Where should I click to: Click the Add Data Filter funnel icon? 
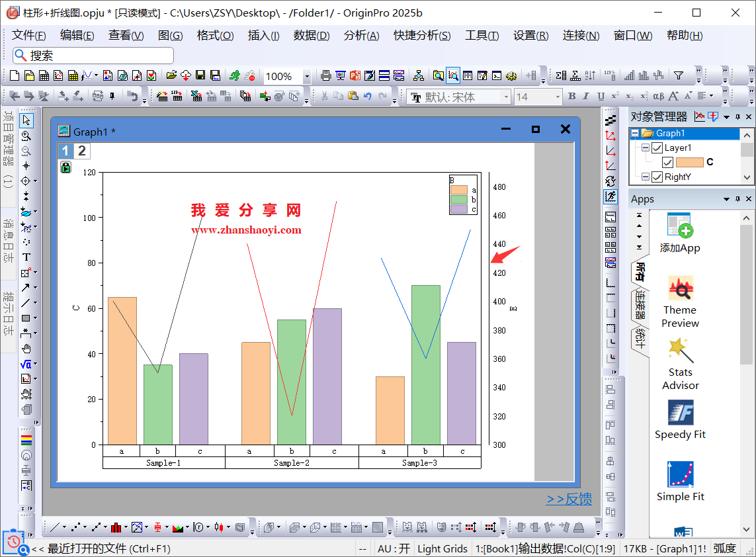point(678,75)
